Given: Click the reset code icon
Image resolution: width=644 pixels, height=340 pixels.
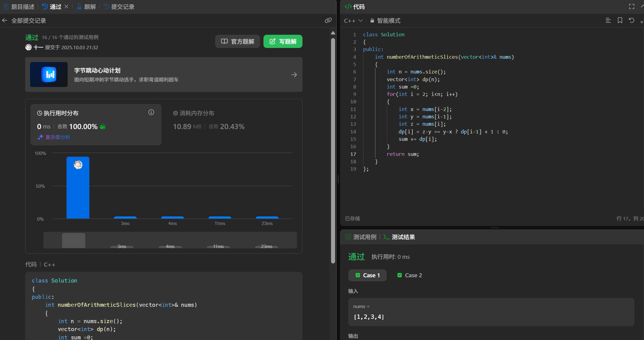Looking at the screenshot, I should point(631,20).
